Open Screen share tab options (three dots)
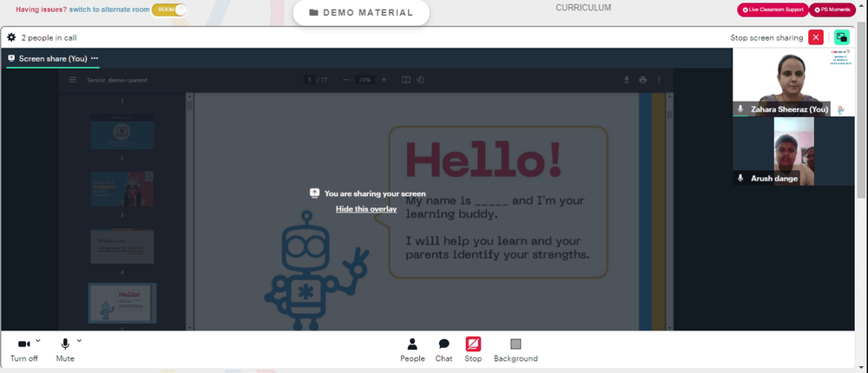This screenshot has width=868, height=373. (x=95, y=58)
